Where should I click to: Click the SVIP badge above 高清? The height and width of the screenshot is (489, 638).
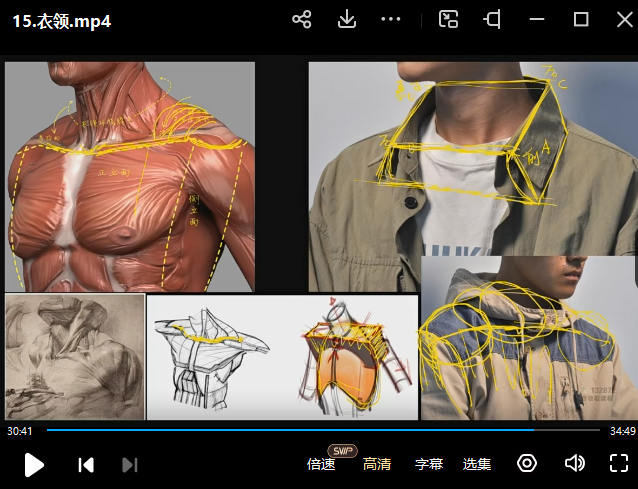[342, 450]
